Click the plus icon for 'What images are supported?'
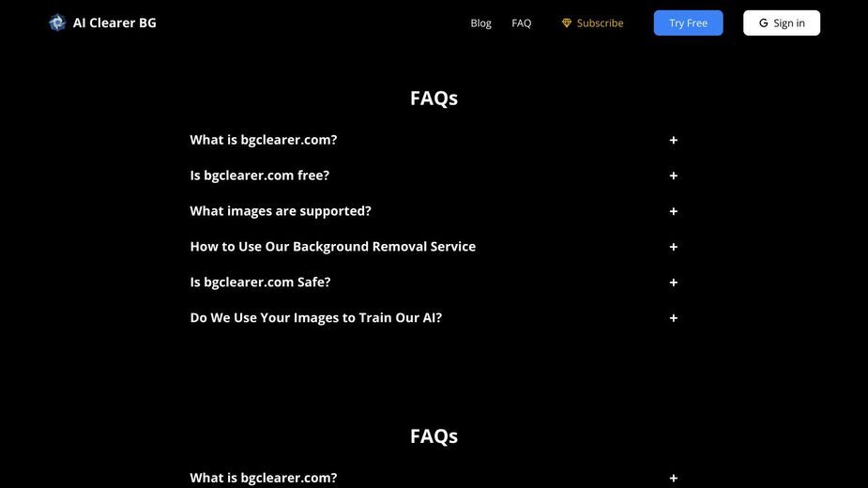 (x=673, y=211)
